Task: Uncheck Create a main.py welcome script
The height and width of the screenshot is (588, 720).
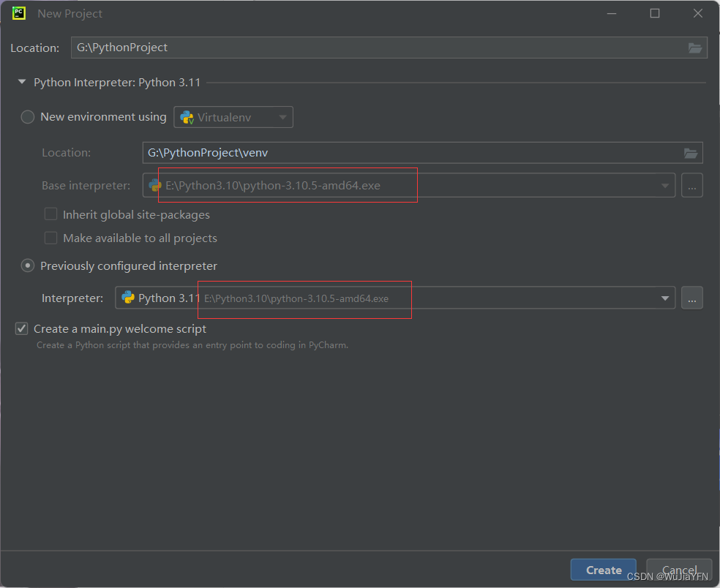Action: tap(21, 328)
